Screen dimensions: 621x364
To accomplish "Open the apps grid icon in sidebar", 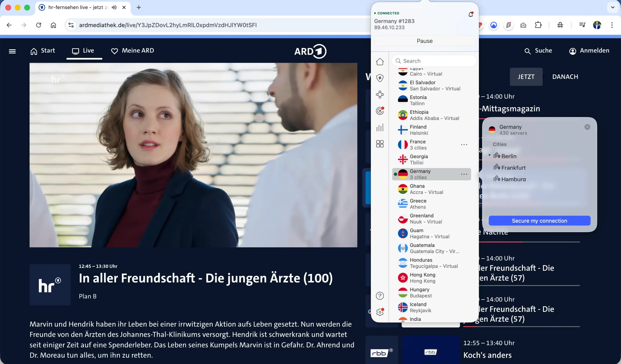I will [x=380, y=144].
